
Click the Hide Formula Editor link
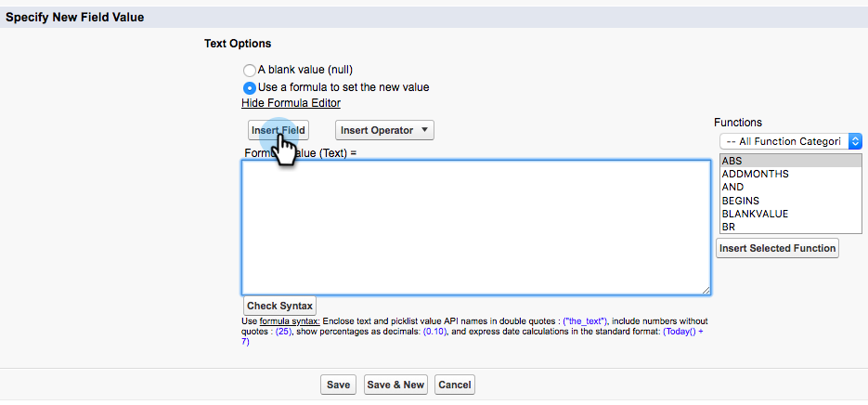click(291, 103)
